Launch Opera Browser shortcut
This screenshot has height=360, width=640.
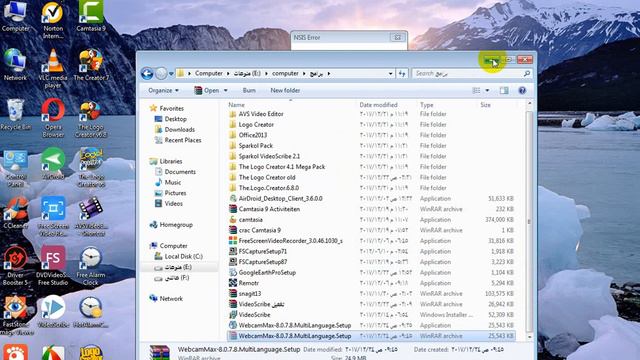point(53,118)
